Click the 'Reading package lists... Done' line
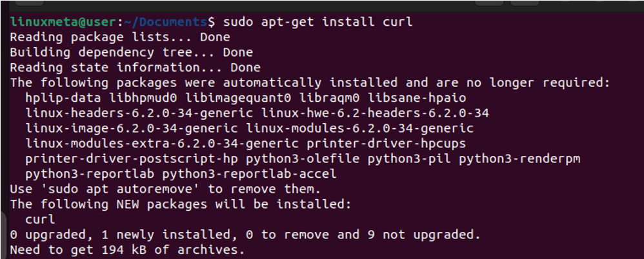Screen dimensions: 644x259 coord(120,37)
